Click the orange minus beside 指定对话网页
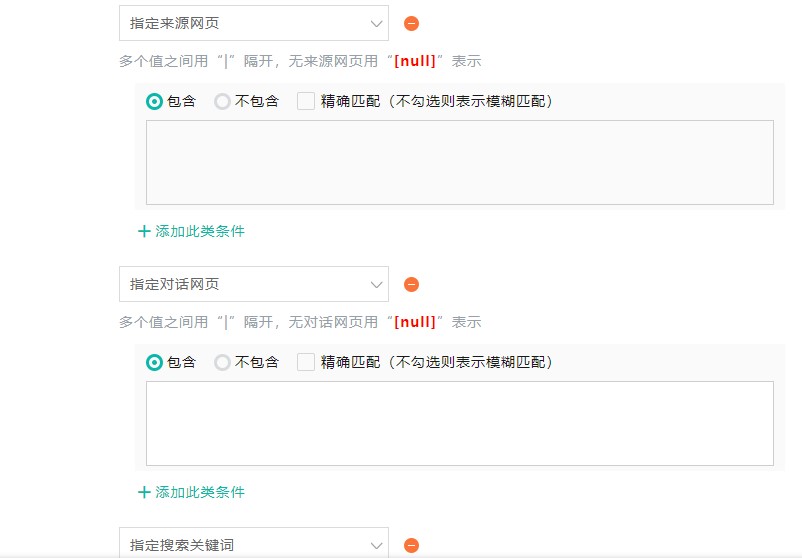The height and width of the screenshot is (558, 802). tap(411, 284)
